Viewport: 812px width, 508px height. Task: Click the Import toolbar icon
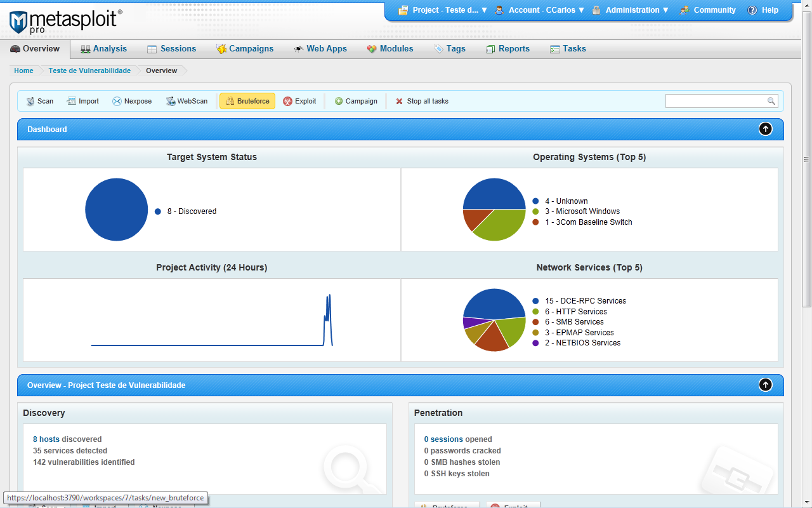71,101
